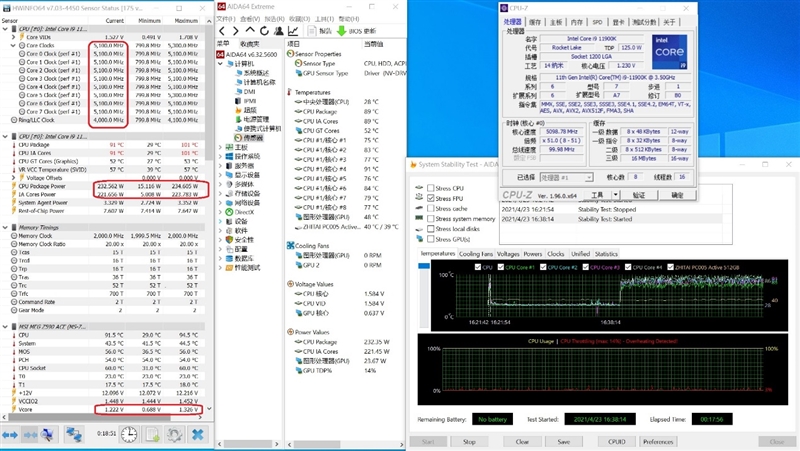
Task: Collapse Memory Timings section in HWiNFO
Action: 5,228
